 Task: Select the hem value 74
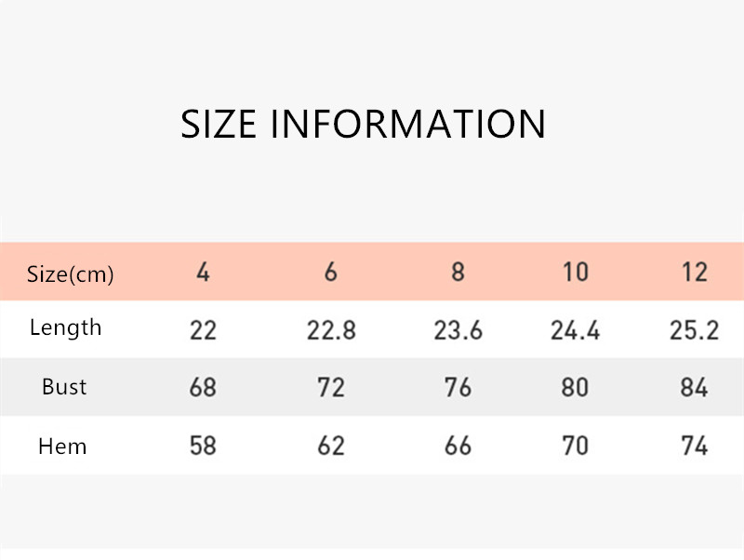point(694,447)
